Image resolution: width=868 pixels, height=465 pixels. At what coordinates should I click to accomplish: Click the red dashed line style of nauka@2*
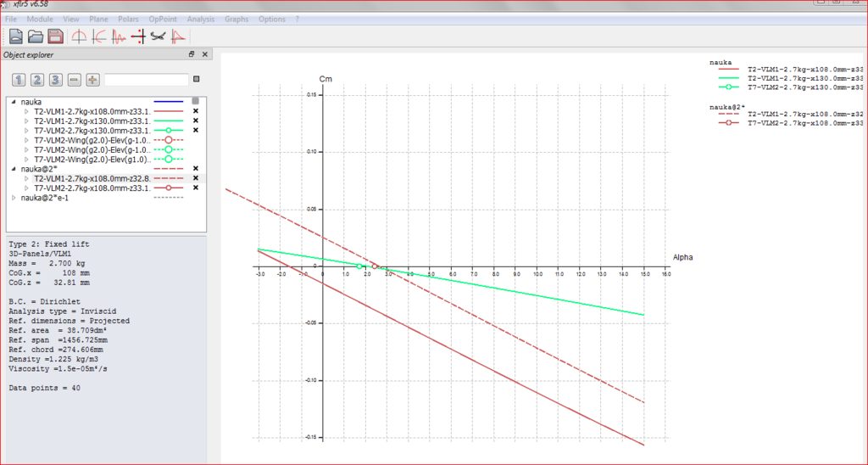click(169, 169)
